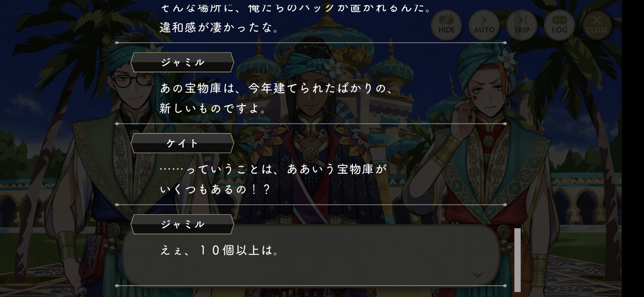Click the line 新しいものですよ。
Image resolution: width=644 pixels, height=297 pixels.
pyautogui.click(x=213, y=108)
